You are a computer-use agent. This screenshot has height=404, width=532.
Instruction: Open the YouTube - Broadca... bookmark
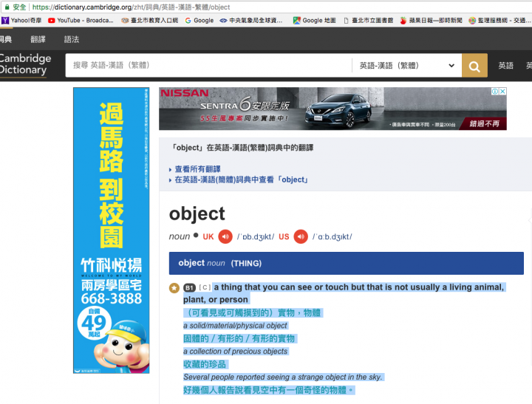coord(81,21)
